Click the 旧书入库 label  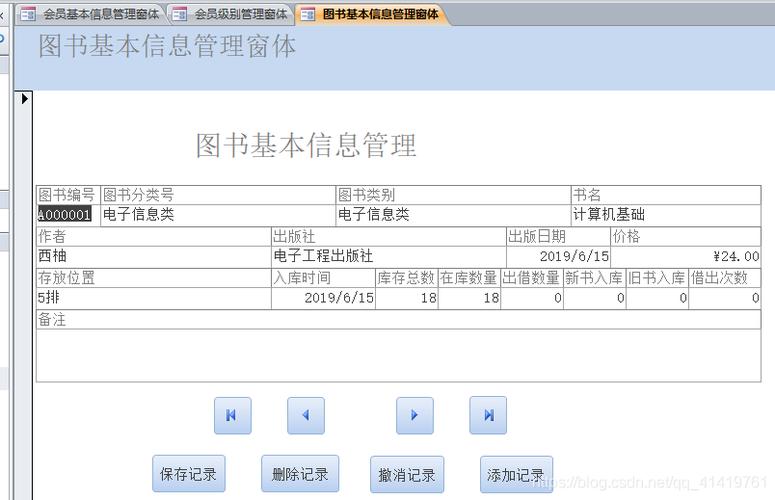656,278
